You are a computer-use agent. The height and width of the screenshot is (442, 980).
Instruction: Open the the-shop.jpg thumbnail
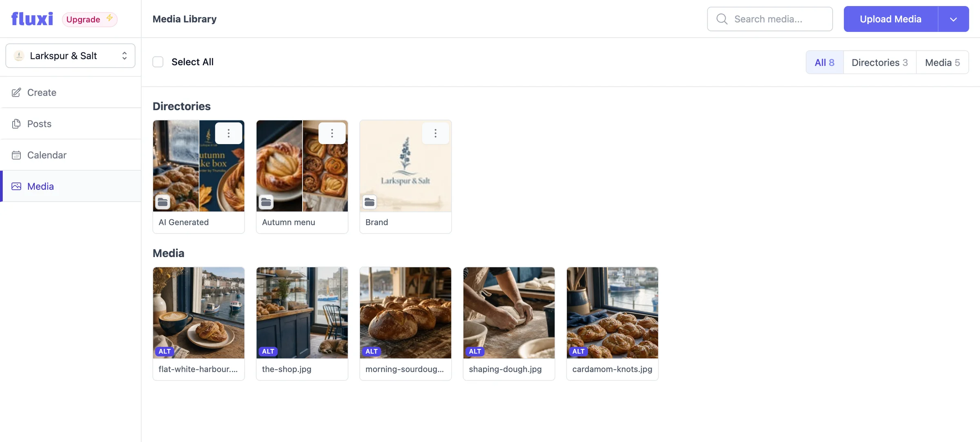[302, 313]
